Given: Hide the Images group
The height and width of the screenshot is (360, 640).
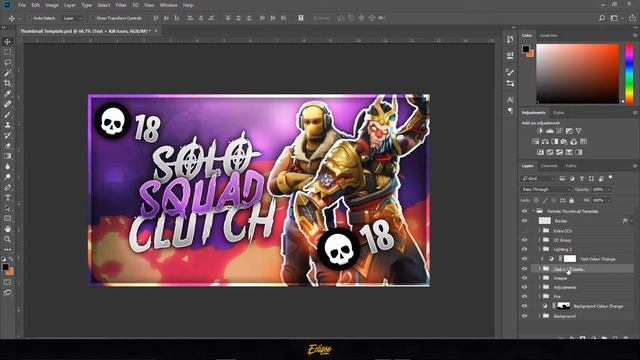Looking at the screenshot, I should coord(524,278).
